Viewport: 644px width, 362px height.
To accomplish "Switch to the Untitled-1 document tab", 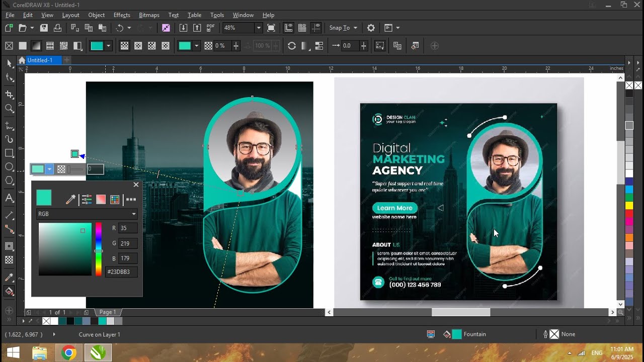I will 39,60.
